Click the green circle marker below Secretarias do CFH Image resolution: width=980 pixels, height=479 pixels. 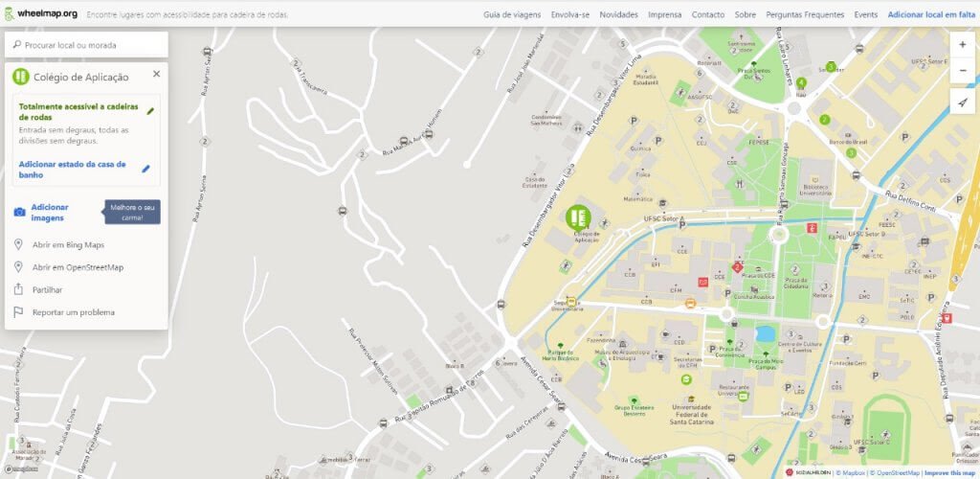[x=686, y=379]
